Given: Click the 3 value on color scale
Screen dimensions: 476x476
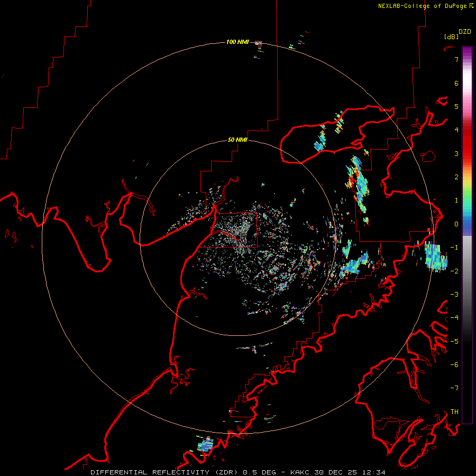Looking at the screenshot, I should (x=456, y=153).
